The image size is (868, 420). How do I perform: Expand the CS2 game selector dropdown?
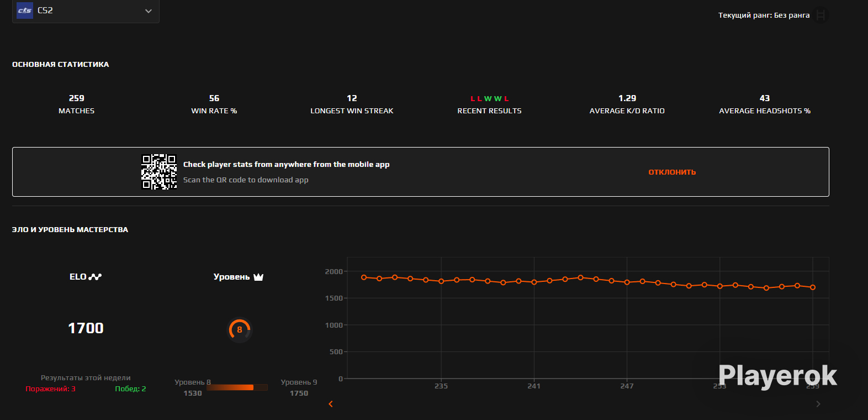point(148,11)
